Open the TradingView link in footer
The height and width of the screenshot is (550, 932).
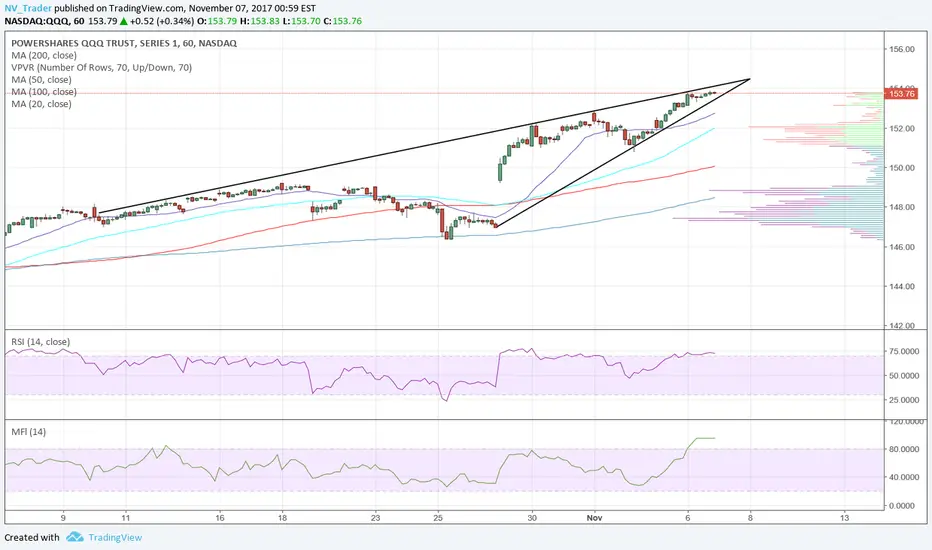coord(115,538)
